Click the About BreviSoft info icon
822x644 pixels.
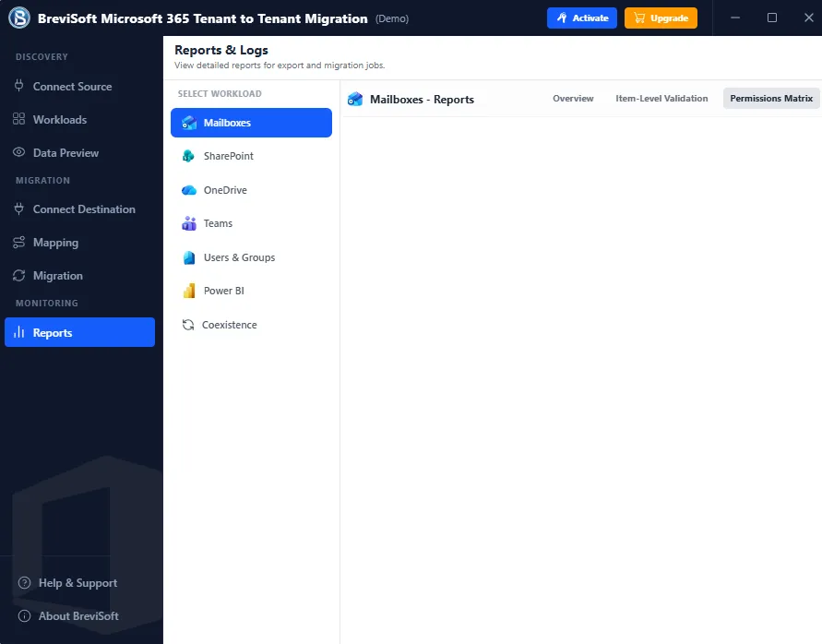coord(24,615)
